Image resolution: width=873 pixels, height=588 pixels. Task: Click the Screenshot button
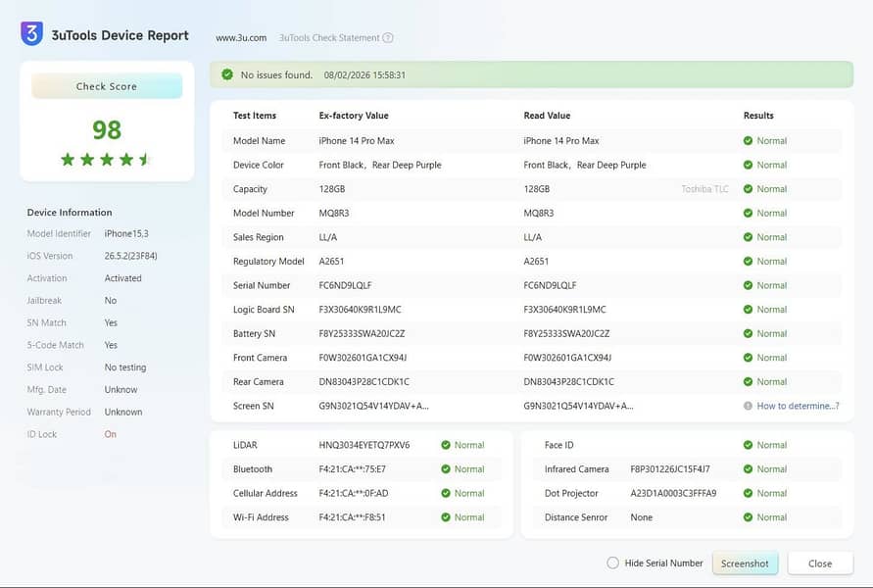pyautogui.click(x=745, y=563)
